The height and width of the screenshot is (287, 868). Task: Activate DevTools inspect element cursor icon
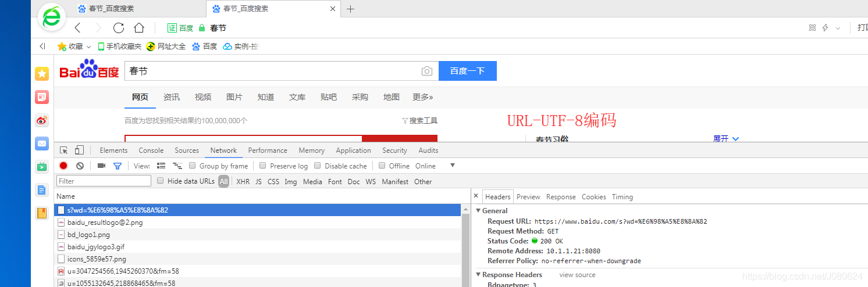point(64,150)
